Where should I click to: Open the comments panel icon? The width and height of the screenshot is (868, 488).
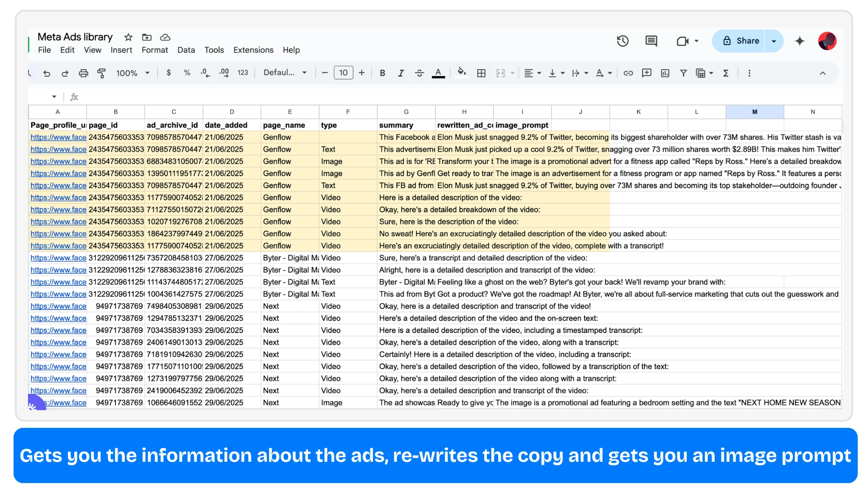pyautogui.click(x=651, y=41)
